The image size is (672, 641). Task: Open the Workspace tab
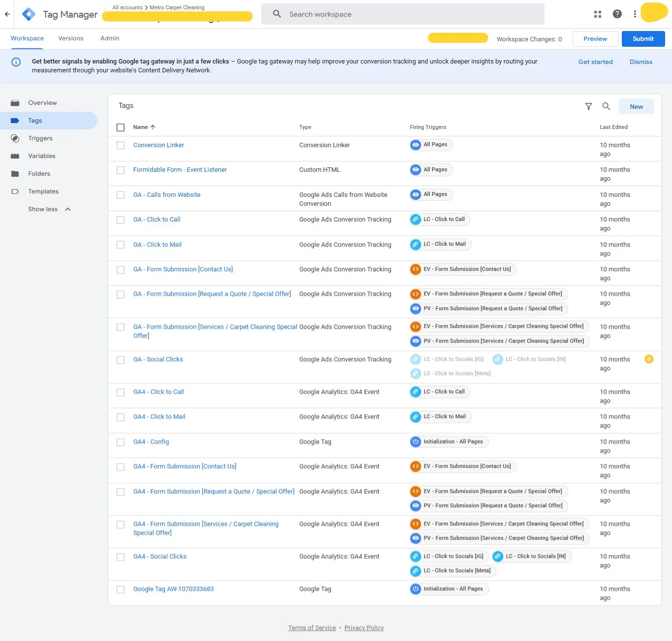pyautogui.click(x=27, y=38)
